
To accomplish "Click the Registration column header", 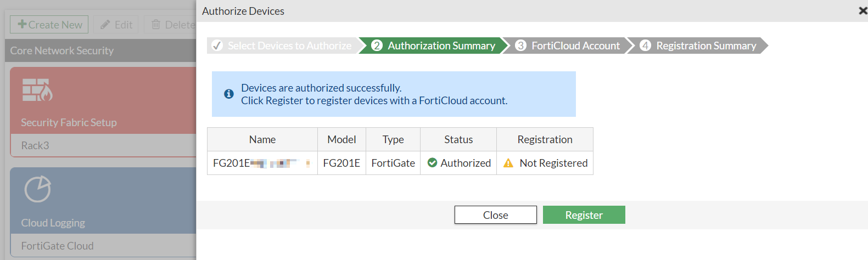I will tap(545, 139).
